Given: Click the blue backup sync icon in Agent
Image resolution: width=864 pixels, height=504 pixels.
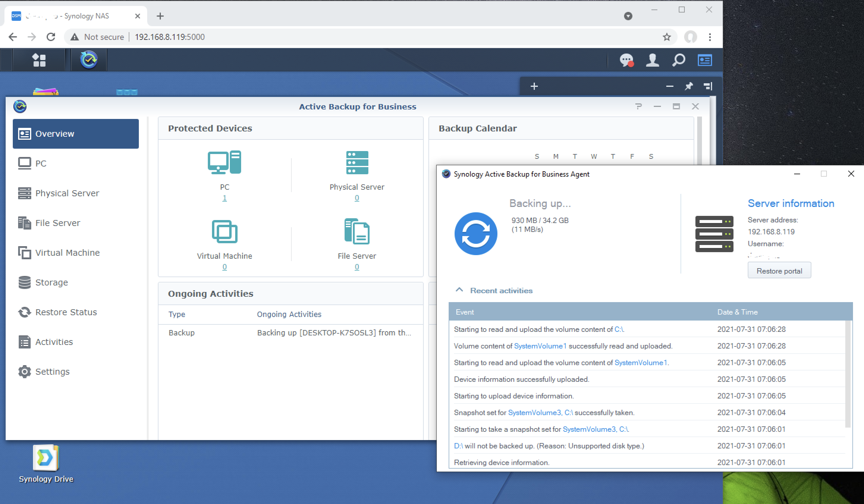Looking at the screenshot, I should tap(476, 233).
